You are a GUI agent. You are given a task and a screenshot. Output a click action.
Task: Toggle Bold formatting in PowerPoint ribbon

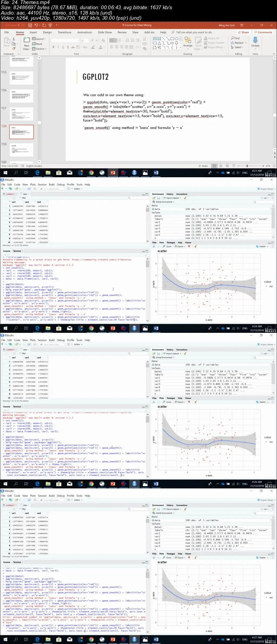[53, 47]
